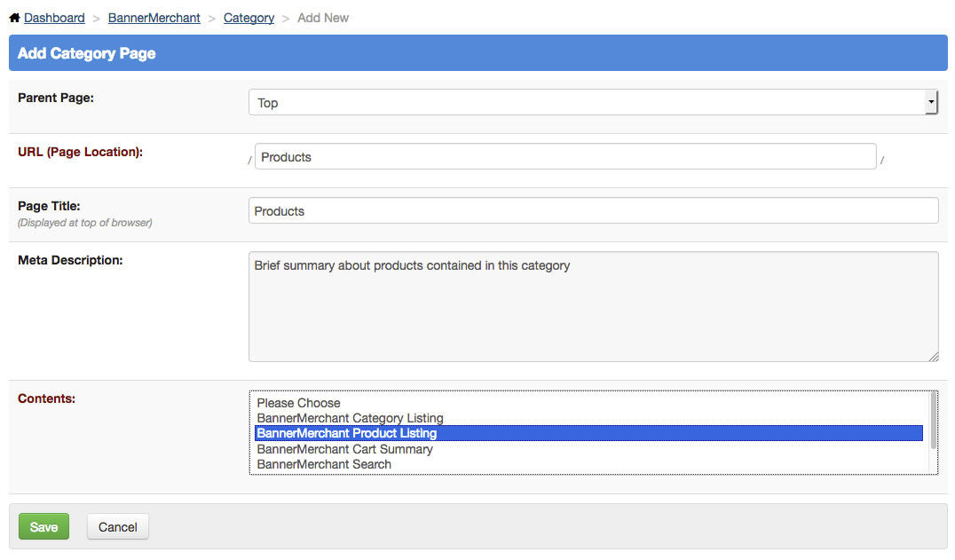This screenshot has width=955, height=560.
Task: Go to the BannerMerchant breadcrumb link
Action: click(154, 18)
